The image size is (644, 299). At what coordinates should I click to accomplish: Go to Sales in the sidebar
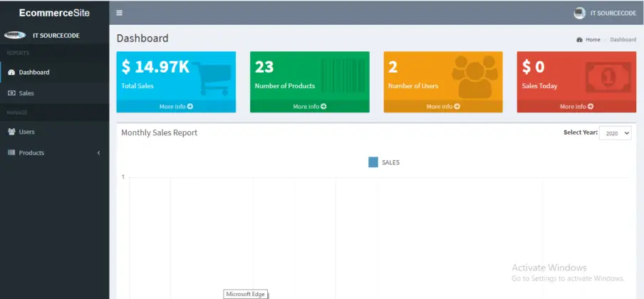pos(26,93)
